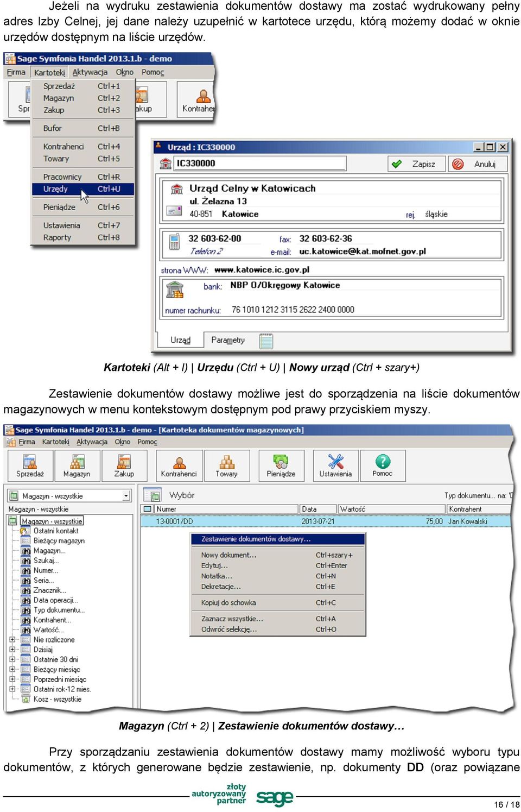521x812 pixels.
Task: Expand Poprzedni miesiąc tree node
Action: coord(12,679)
